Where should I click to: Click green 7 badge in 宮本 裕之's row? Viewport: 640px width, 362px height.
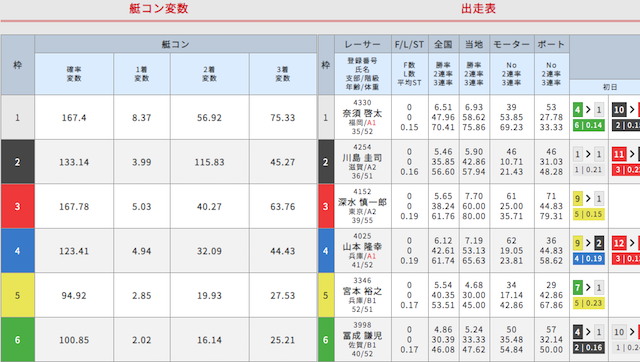tap(577, 288)
